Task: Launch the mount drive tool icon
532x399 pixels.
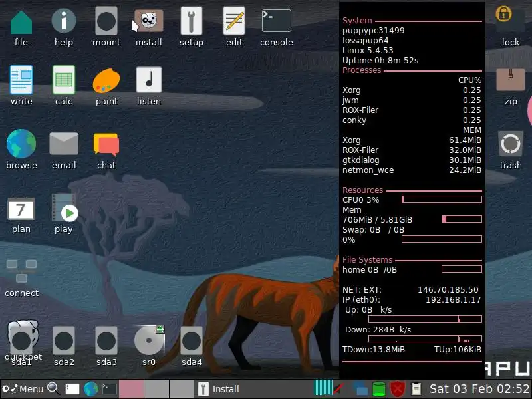Action: pos(106,21)
